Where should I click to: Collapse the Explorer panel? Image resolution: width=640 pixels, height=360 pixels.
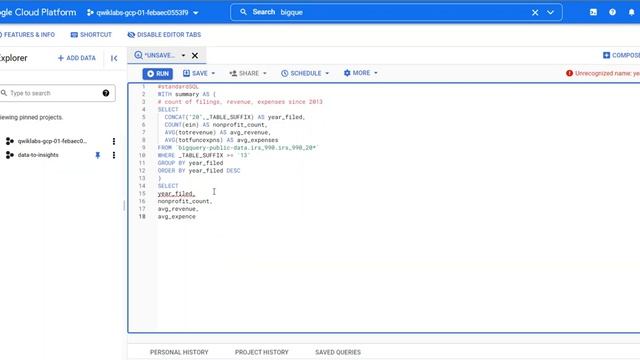coord(114,58)
